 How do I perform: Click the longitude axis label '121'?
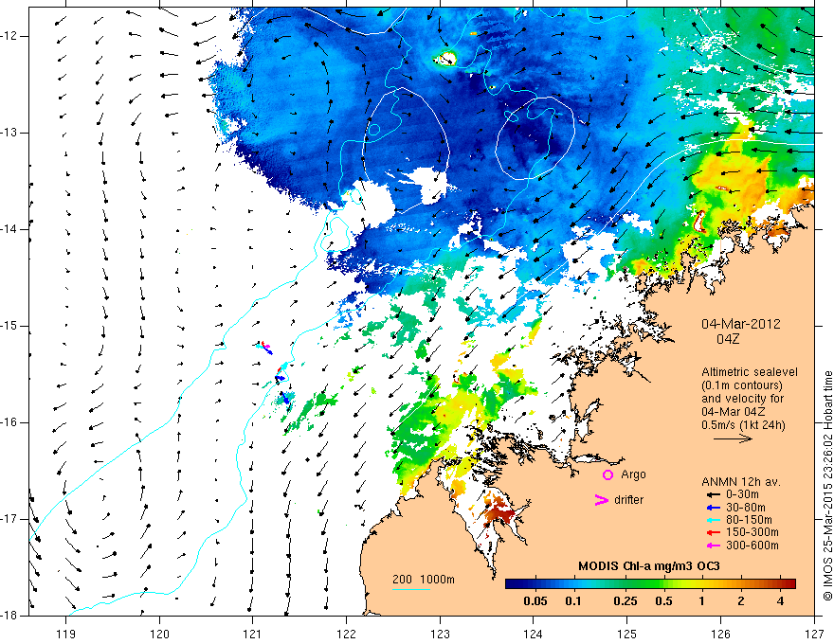click(253, 634)
